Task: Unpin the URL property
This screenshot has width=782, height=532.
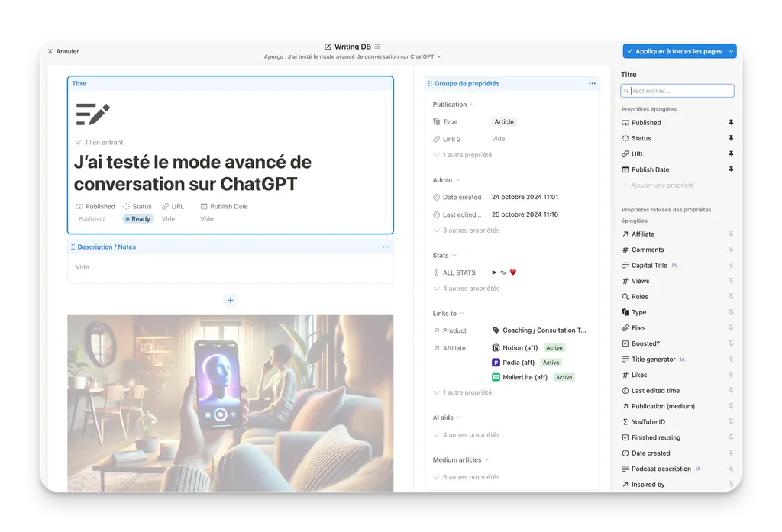Action: (731, 154)
